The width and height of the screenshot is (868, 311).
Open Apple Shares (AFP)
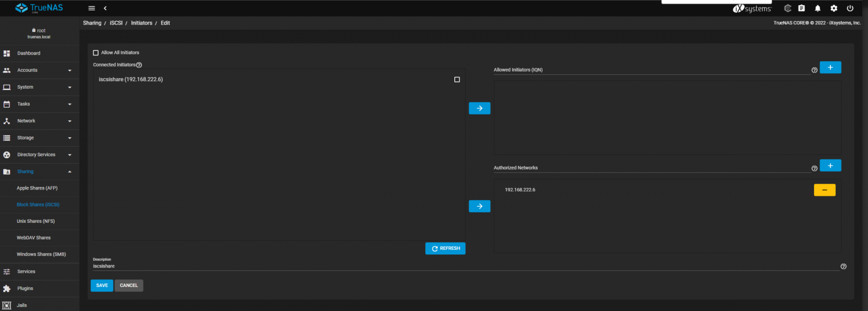pos(37,188)
